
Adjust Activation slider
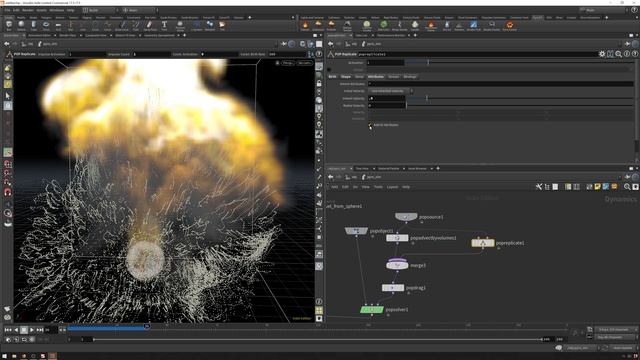[x=519, y=62]
